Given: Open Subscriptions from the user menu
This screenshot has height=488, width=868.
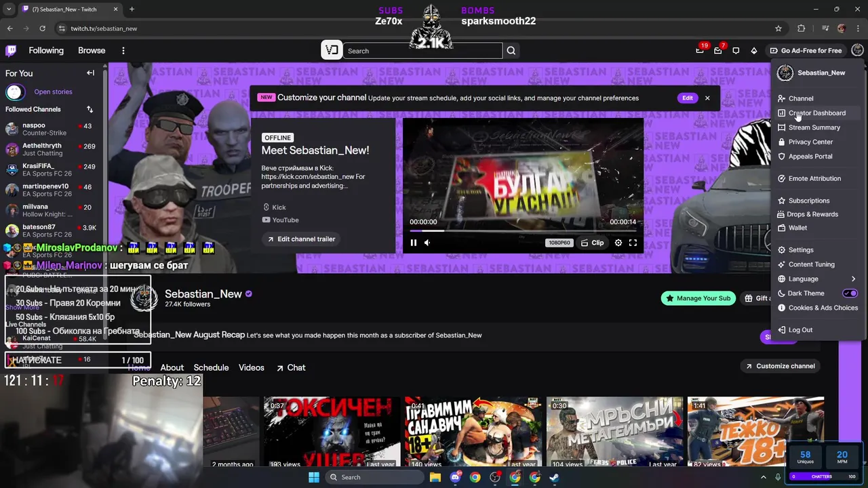Looking at the screenshot, I should click(x=817, y=201).
